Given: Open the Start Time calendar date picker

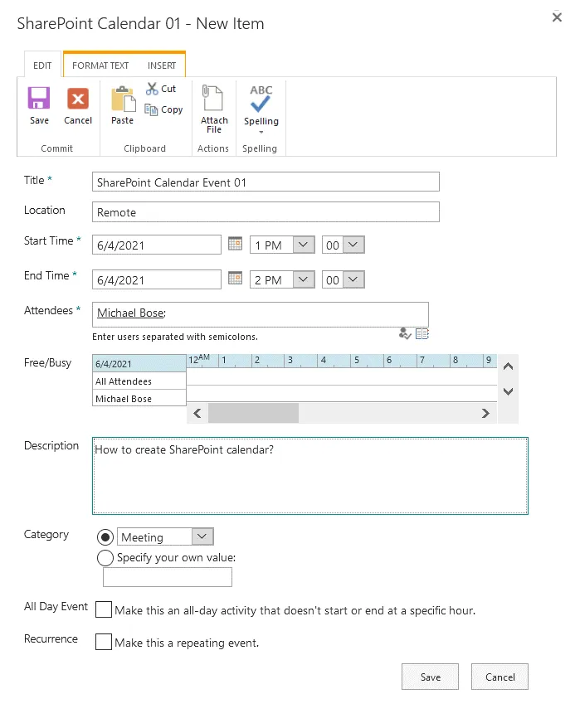Looking at the screenshot, I should pos(235,245).
